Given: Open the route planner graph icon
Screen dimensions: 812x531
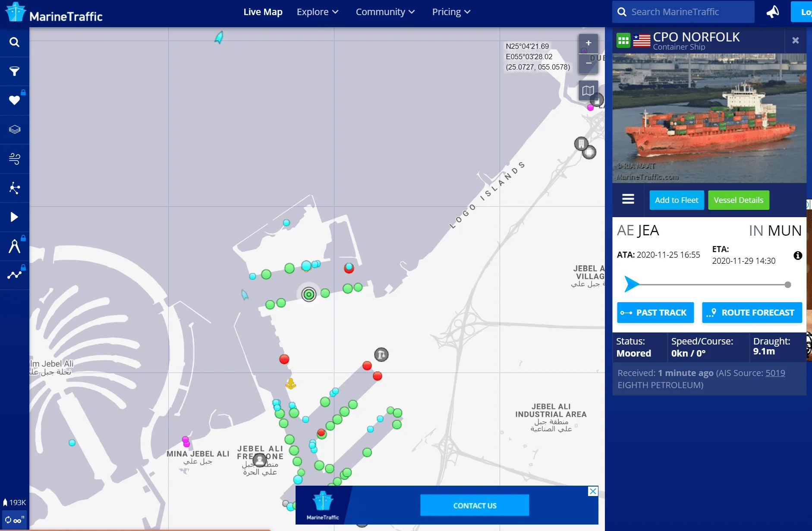Looking at the screenshot, I should tap(14, 275).
